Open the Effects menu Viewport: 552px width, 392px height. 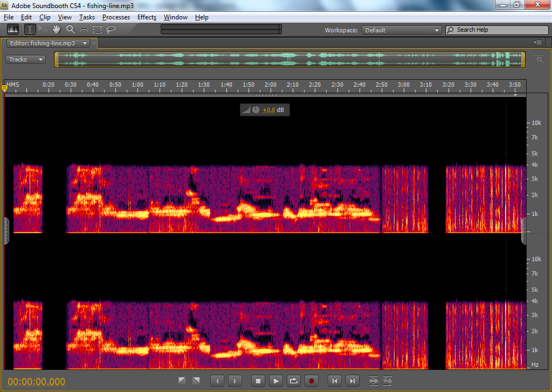pos(147,17)
